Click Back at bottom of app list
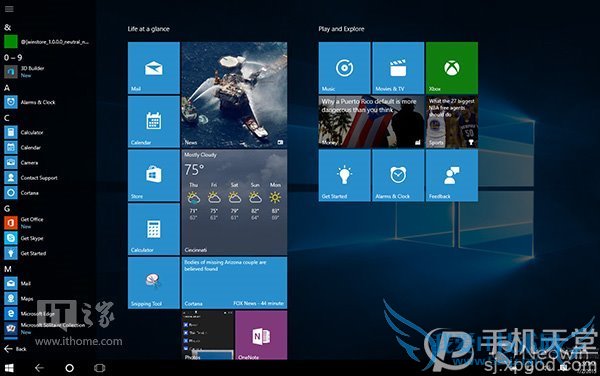This screenshot has height=376, width=600. (x=15, y=349)
